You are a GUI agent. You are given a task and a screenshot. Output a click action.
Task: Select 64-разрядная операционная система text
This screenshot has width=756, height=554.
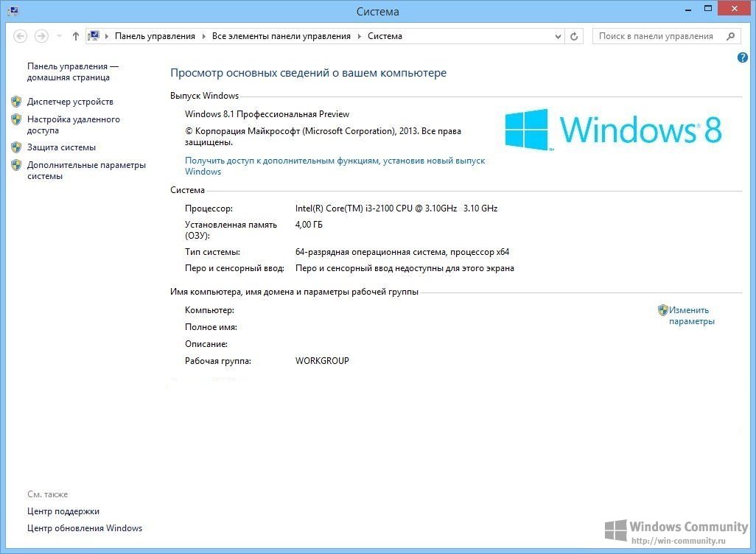(402, 252)
